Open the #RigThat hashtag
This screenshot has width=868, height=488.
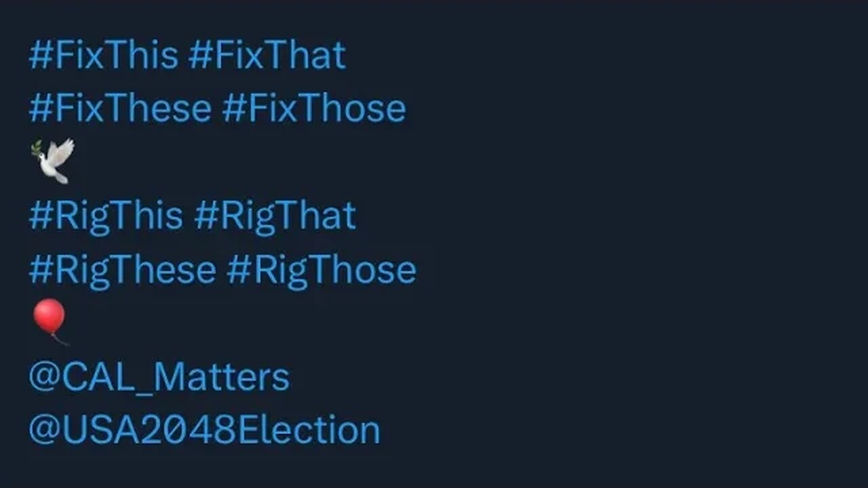tap(275, 216)
